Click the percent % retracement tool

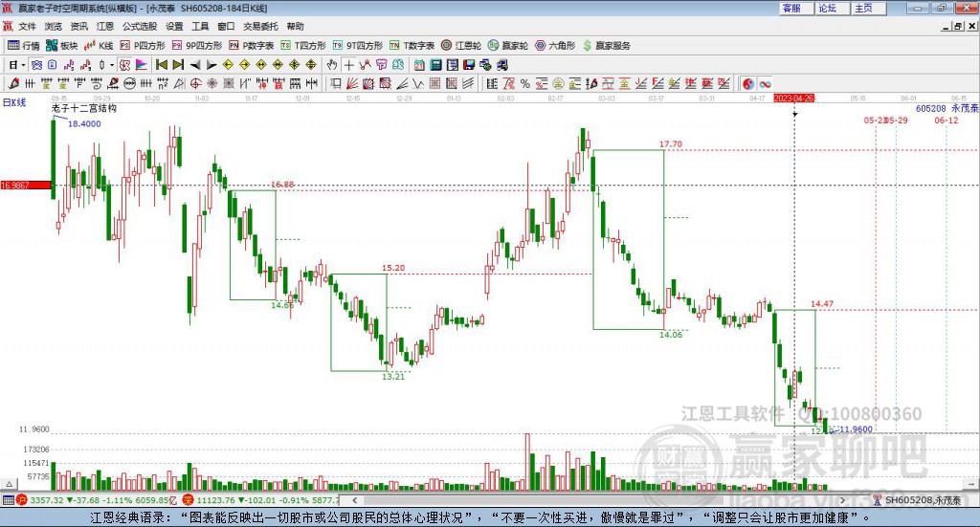pyautogui.click(x=525, y=83)
